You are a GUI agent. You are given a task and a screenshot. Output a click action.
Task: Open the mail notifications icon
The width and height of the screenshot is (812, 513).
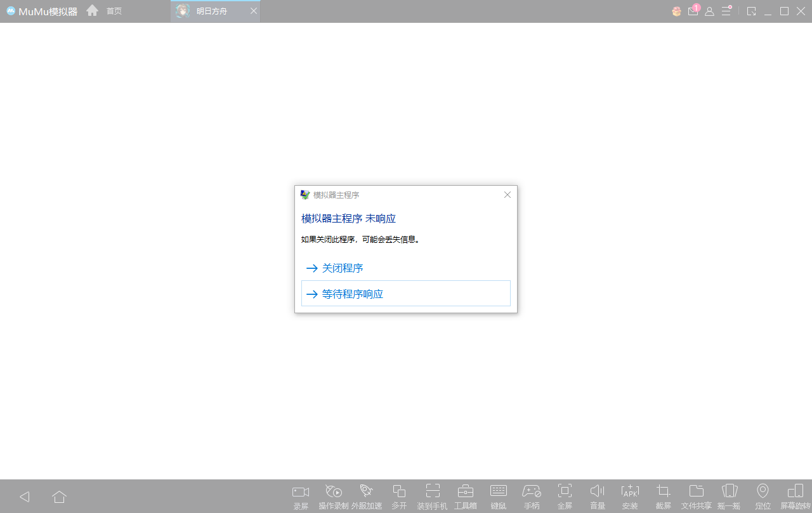pos(693,11)
